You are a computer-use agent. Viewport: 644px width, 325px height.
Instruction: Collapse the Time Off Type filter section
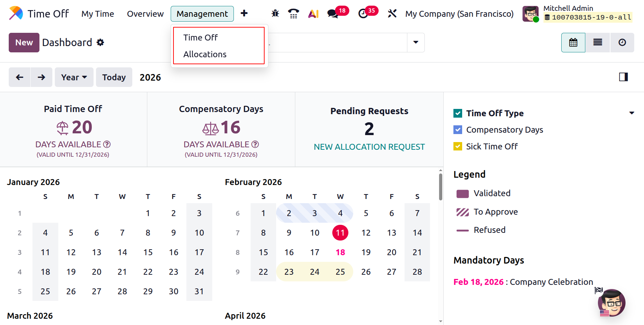[631, 113]
